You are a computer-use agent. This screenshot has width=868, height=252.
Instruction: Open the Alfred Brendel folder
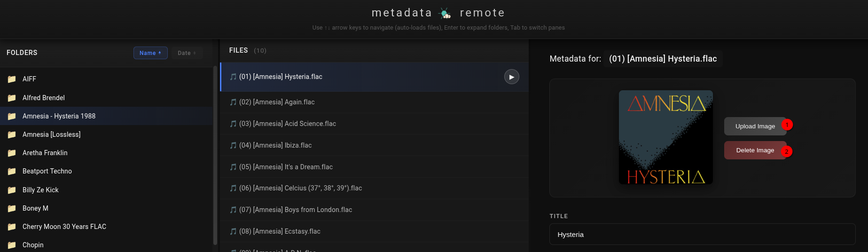[106, 98]
